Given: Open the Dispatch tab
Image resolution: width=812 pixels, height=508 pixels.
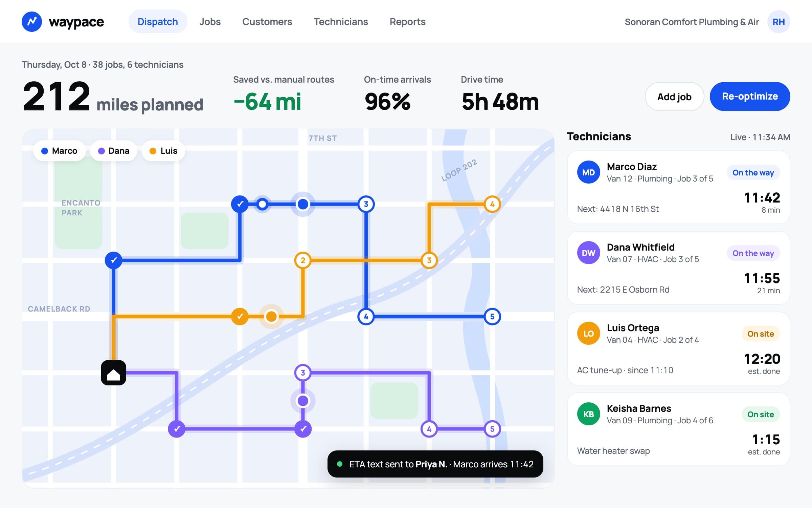Looking at the screenshot, I should point(158,22).
